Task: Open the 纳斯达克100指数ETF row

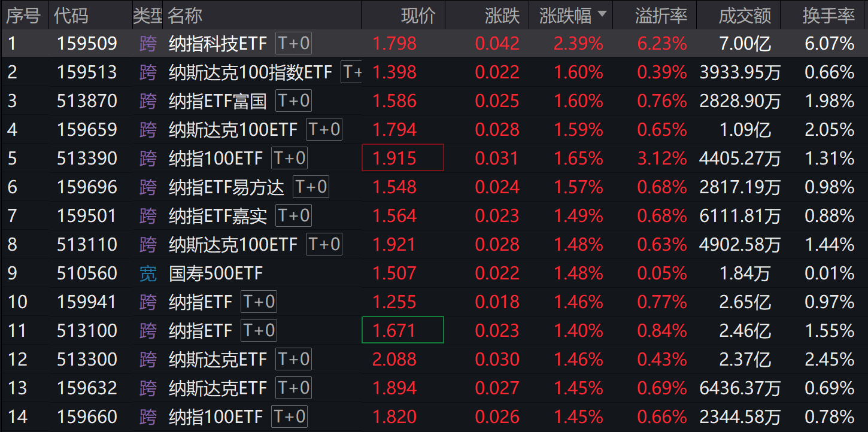Action: [x=250, y=72]
